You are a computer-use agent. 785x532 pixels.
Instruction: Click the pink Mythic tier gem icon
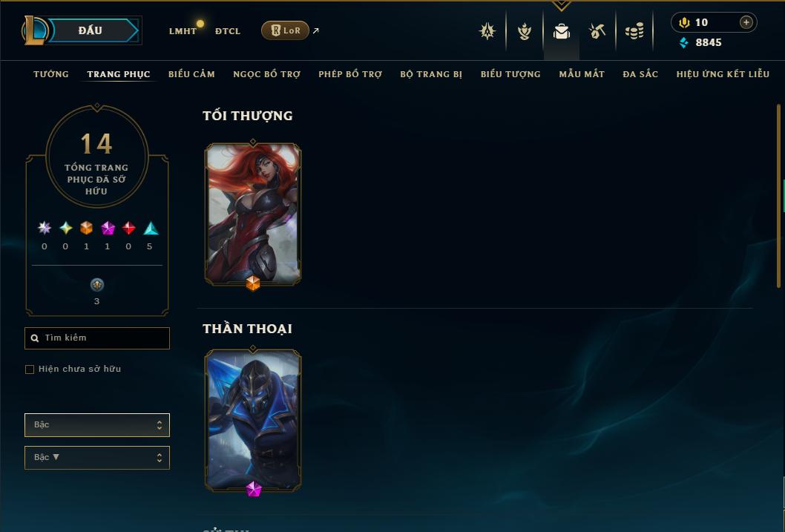(x=108, y=229)
